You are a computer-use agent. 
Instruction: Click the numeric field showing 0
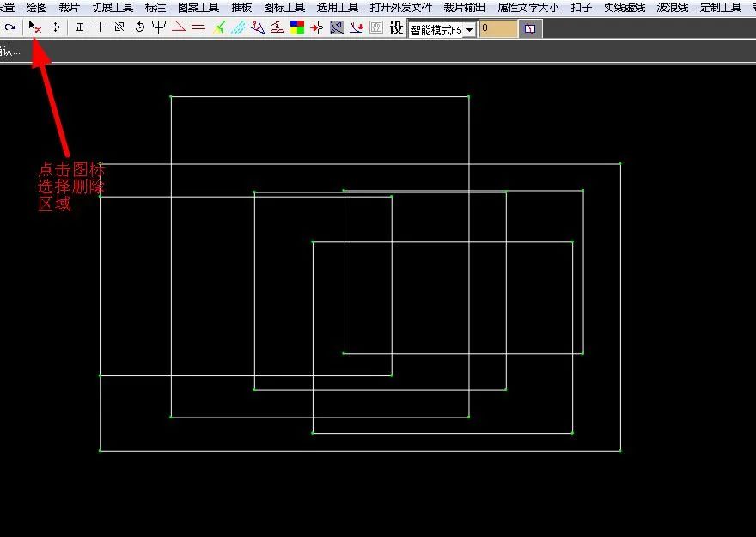[x=498, y=28]
